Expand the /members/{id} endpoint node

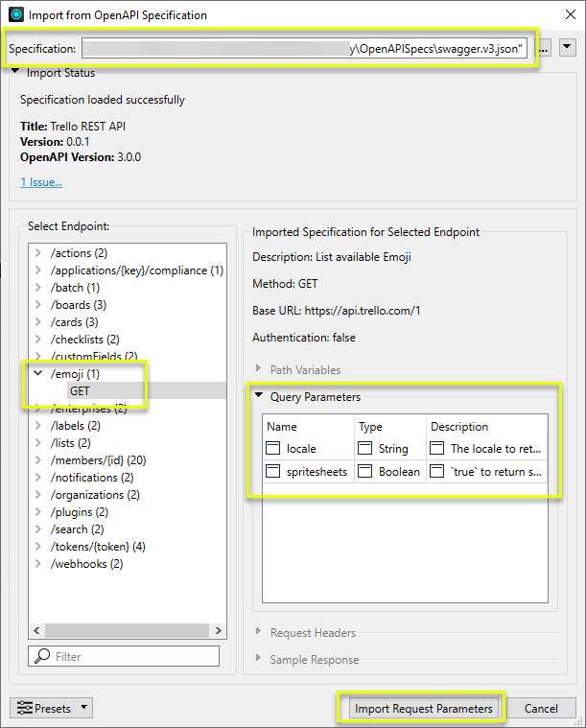click(37, 460)
